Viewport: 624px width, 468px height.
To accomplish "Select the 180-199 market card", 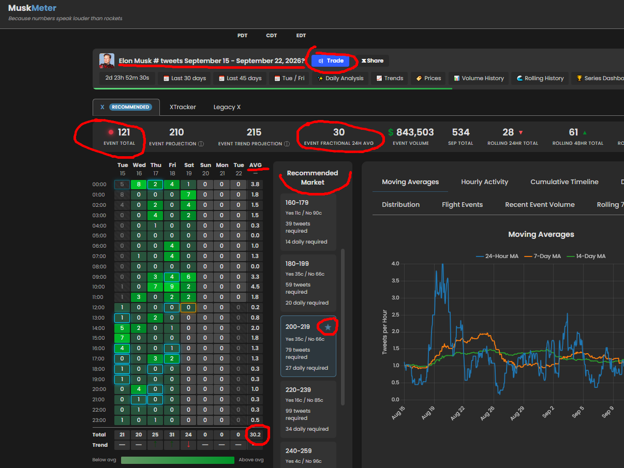I will click(308, 283).
